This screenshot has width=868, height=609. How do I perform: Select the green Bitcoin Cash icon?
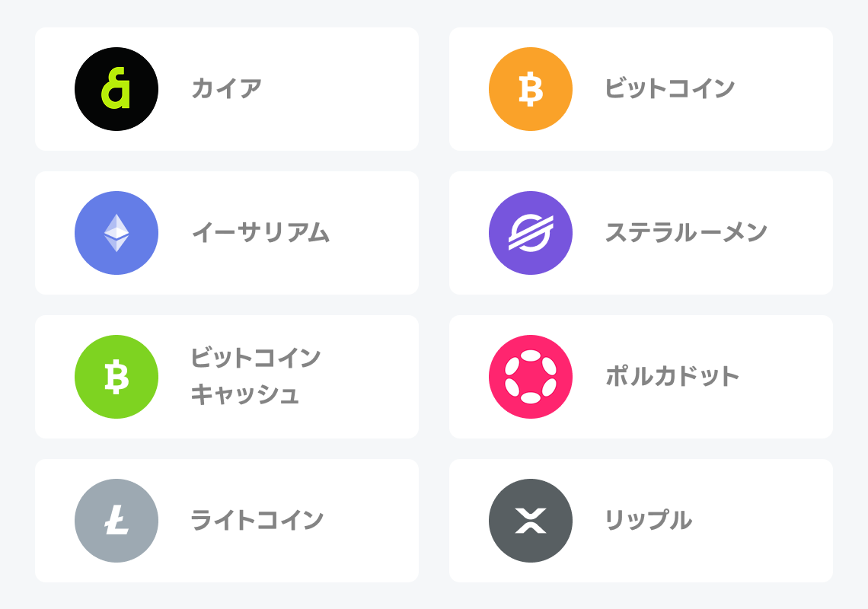(x=116, y=377)
